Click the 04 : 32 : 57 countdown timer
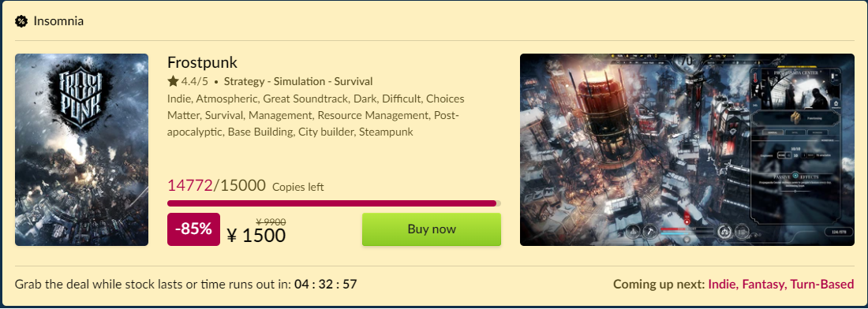This screenshot has height=309, width=868. point(325,285)
